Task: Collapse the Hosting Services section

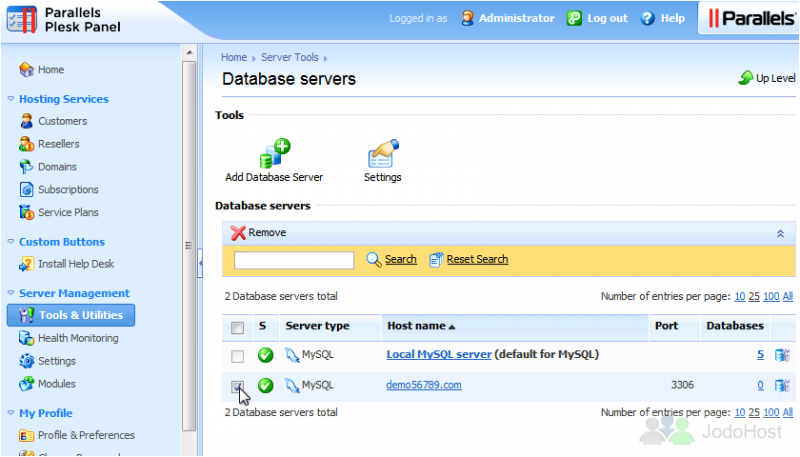Action: (11, 98)
